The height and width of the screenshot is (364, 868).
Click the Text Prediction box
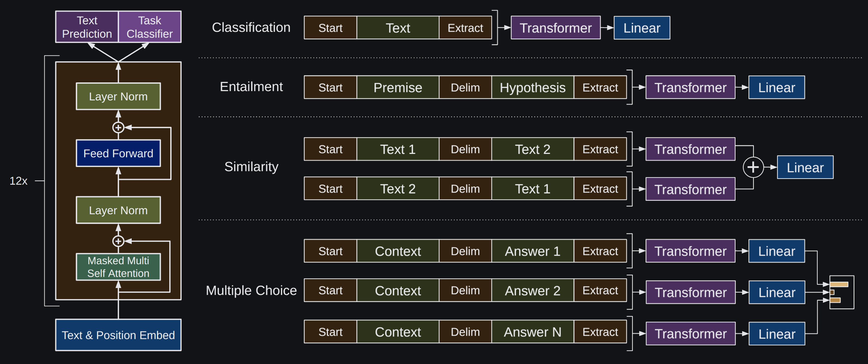coord(87,27)
